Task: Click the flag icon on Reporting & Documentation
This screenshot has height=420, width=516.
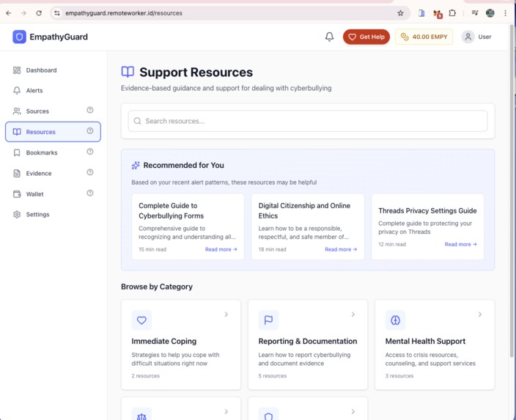Action: 268,320
